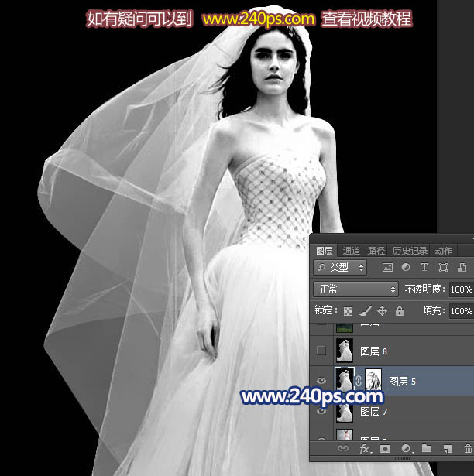Open the 正常 blend mode dropdown
The width and height of the screenshot is (474, 476).
pos(355,289)
